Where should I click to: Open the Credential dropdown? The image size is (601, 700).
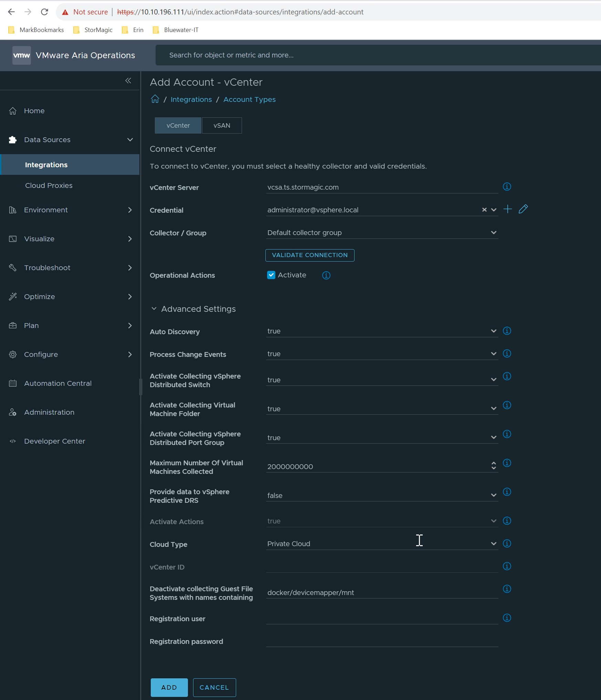click(x=494, y=210)
